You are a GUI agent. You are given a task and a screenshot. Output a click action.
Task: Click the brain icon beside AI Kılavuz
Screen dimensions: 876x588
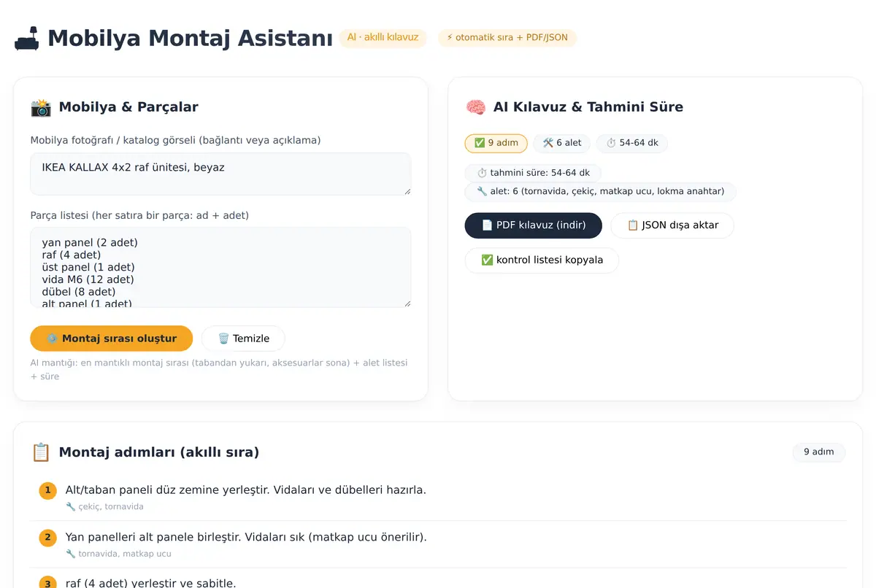click(475, 107)
